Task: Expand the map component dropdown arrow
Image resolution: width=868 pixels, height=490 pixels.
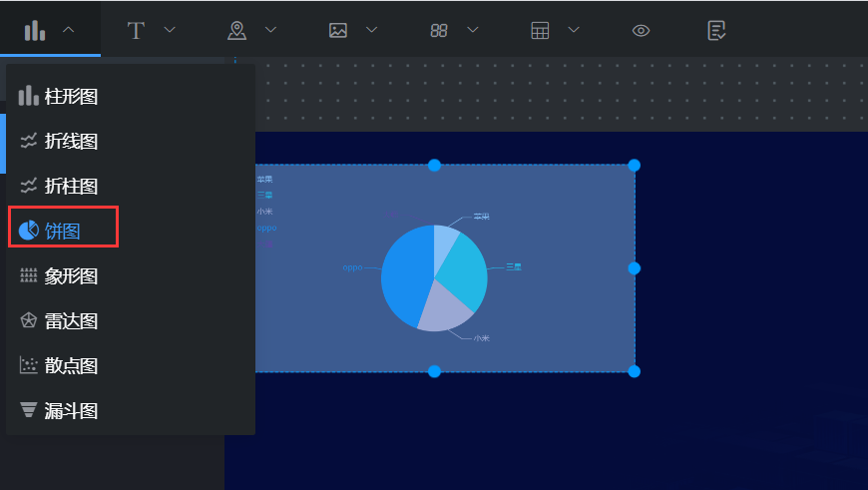Action: click(270, 30)
